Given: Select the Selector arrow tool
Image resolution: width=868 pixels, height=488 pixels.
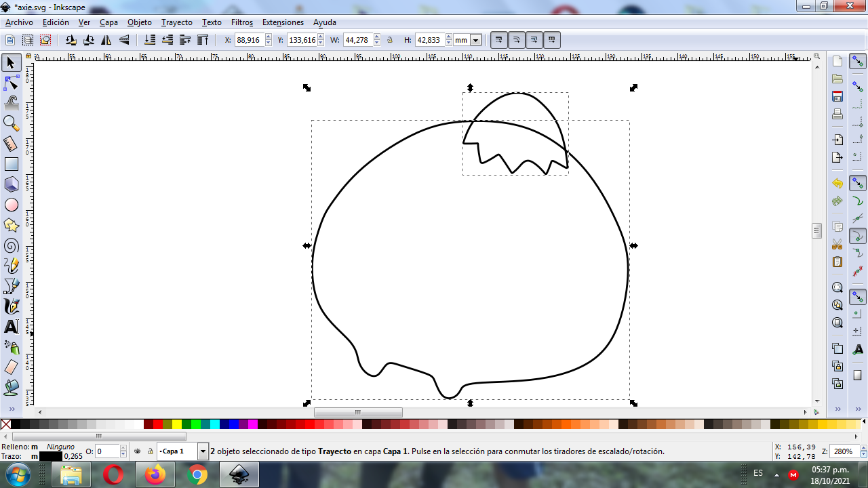Looking at the screenshot, I should (11, 63).
